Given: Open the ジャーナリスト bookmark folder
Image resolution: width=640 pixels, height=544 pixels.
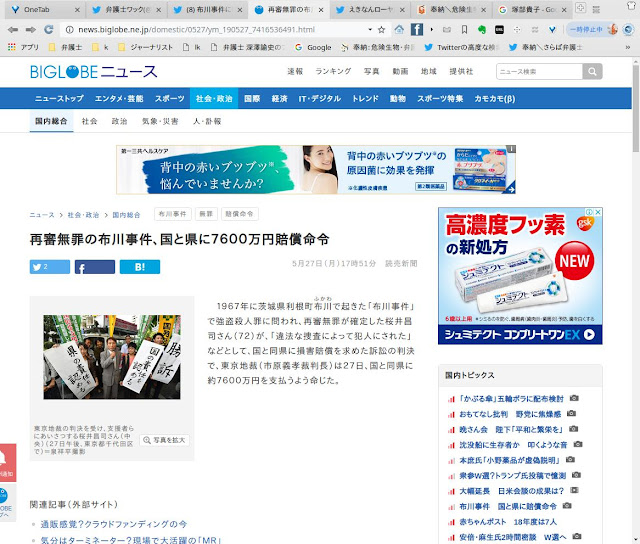Looking at the screenshot, I should coord(145,47).
